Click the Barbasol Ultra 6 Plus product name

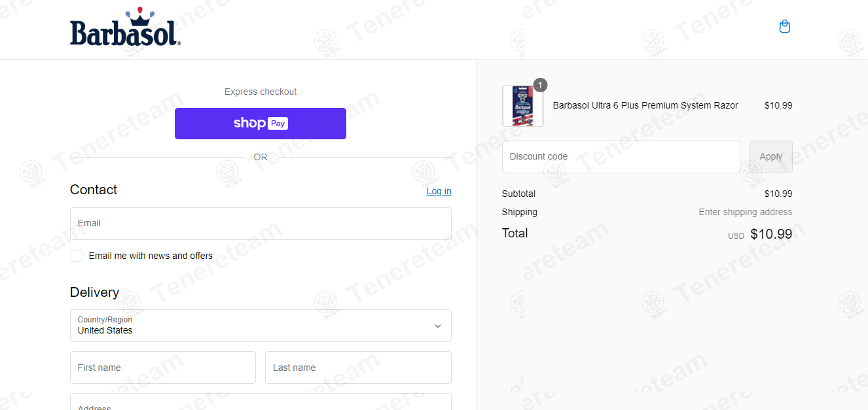(645, 105)
